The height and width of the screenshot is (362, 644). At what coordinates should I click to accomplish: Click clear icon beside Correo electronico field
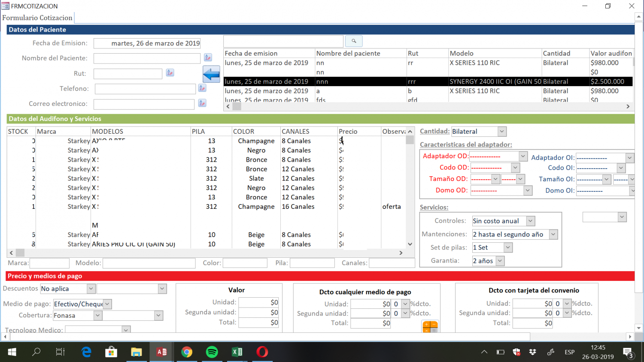(202, 103)
